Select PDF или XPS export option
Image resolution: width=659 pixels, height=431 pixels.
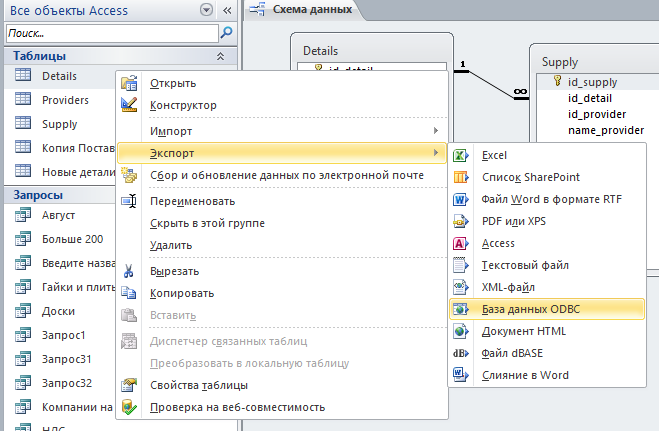[547, 221]
